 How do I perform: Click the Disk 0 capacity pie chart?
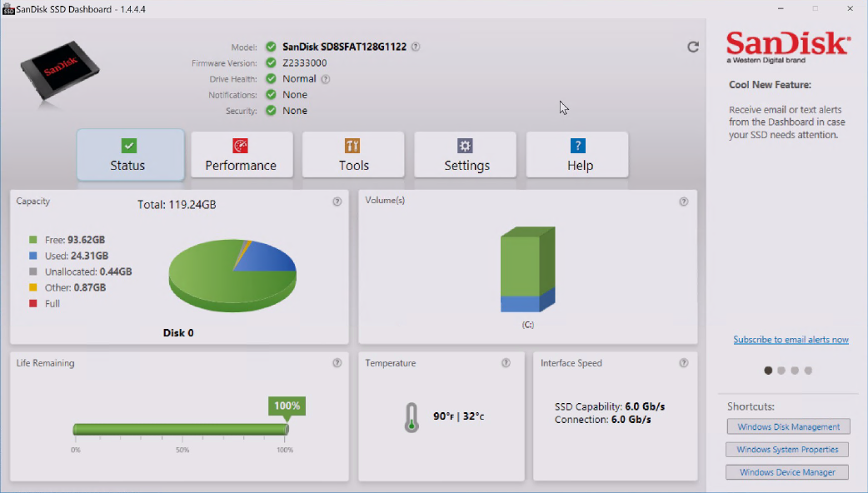click(232, 275)
